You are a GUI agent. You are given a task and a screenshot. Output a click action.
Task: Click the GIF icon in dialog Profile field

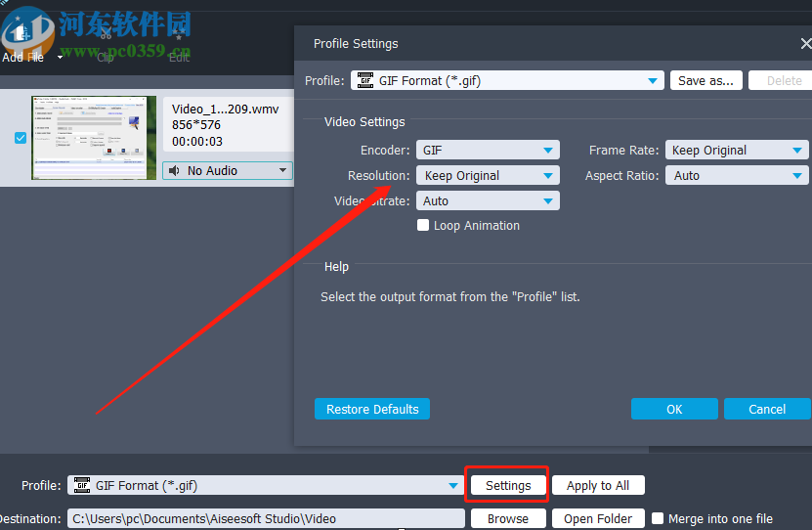(x=365, y=81)
